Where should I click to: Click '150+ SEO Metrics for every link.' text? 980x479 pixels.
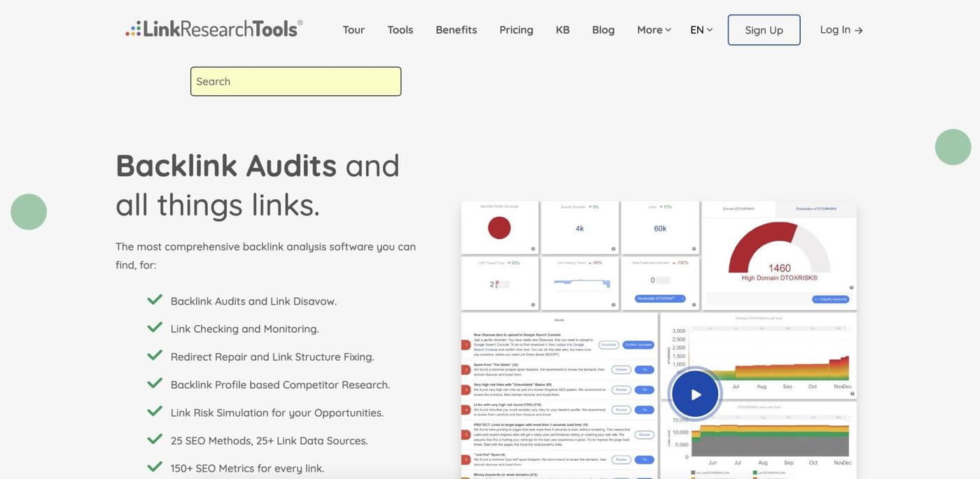tap(248, 469)
